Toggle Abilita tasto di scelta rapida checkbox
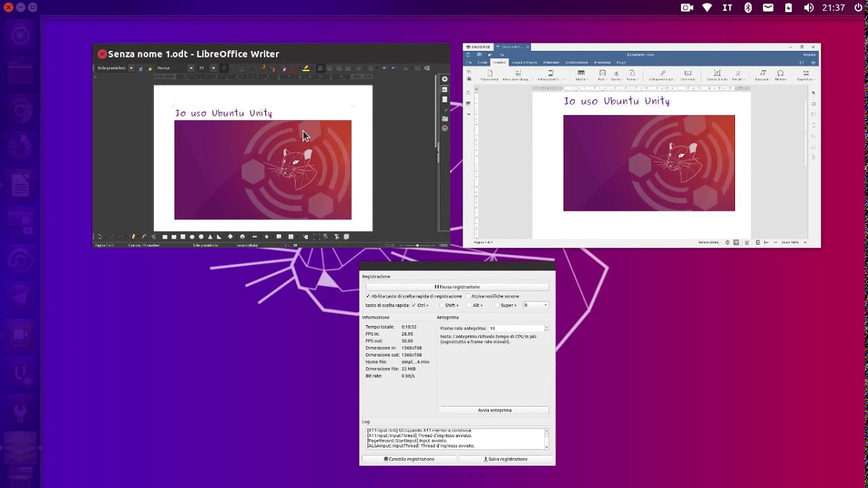The height and width of the screenshot is (488, 868). tap(368, 296)
